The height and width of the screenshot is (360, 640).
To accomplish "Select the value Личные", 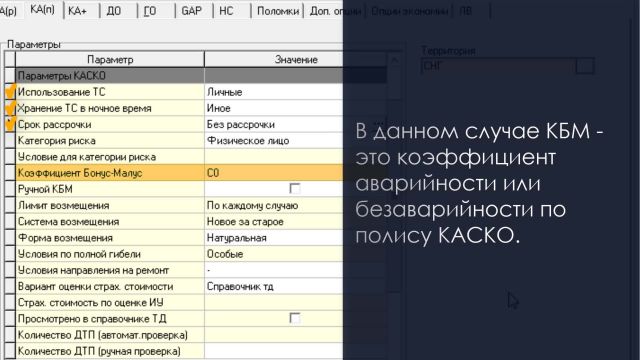I will click(224, 92).
